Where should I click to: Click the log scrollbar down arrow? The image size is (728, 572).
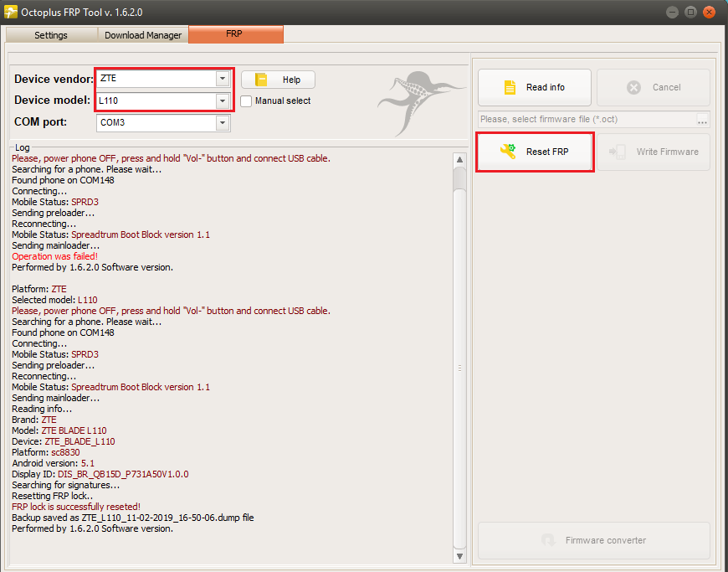pyautogui.click(x=459, y=556)
